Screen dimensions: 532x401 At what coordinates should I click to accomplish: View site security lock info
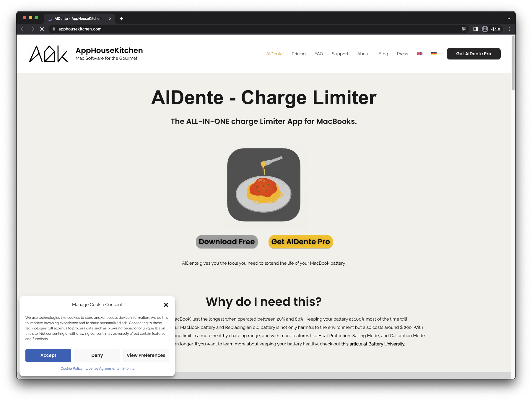[x=54, y=29]
